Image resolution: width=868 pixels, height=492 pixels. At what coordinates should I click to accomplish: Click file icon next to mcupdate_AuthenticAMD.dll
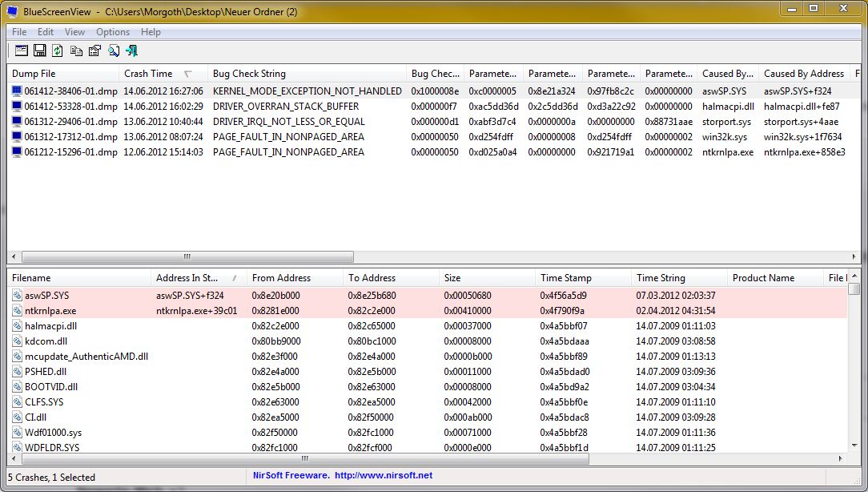[17, 357]
